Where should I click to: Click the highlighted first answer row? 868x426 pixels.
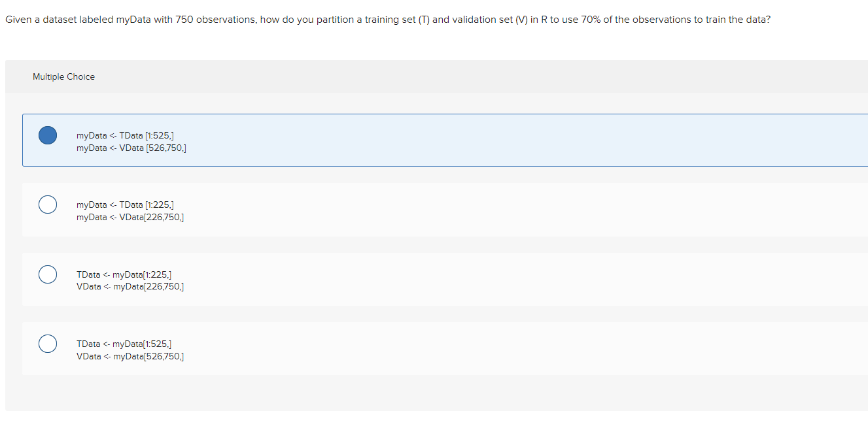(x=392, y=140)
